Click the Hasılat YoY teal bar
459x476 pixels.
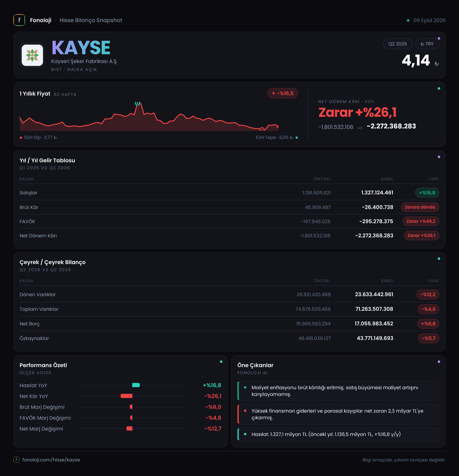coord(136,385)
